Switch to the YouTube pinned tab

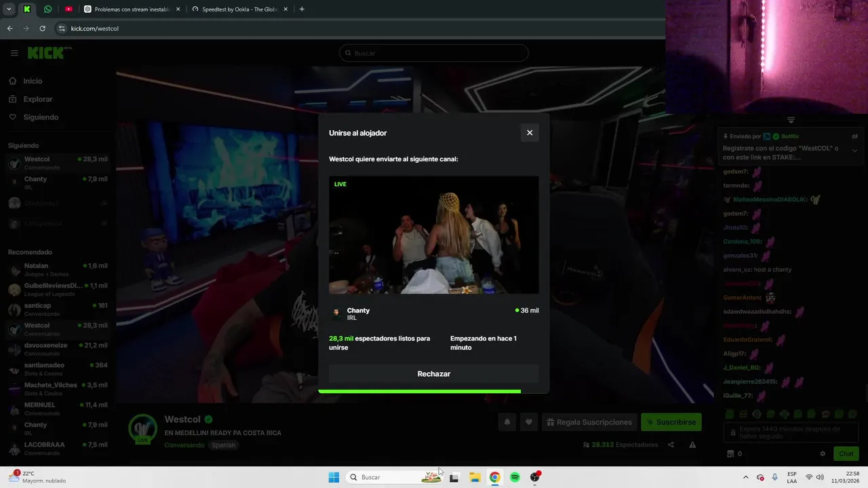68,9
